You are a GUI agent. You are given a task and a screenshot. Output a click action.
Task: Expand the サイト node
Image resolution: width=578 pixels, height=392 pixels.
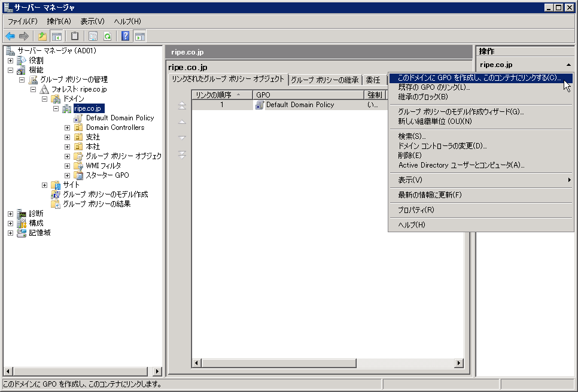[x=45, y=185]
